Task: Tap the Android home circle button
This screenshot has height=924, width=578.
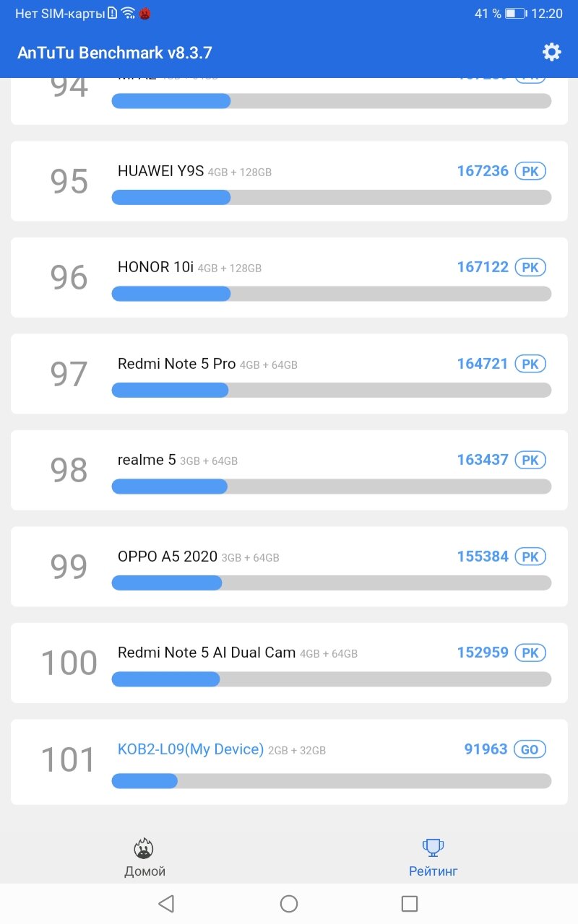Action: [x=289, y=904]
